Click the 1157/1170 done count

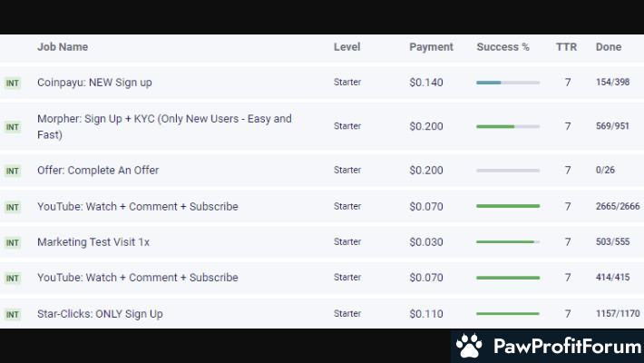point(618,313)
